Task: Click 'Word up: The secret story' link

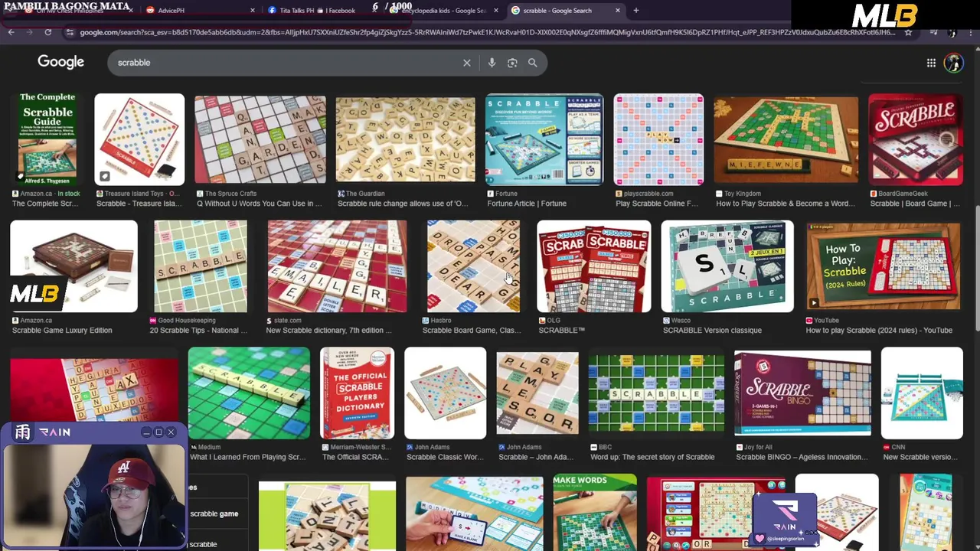Action: 652,458
